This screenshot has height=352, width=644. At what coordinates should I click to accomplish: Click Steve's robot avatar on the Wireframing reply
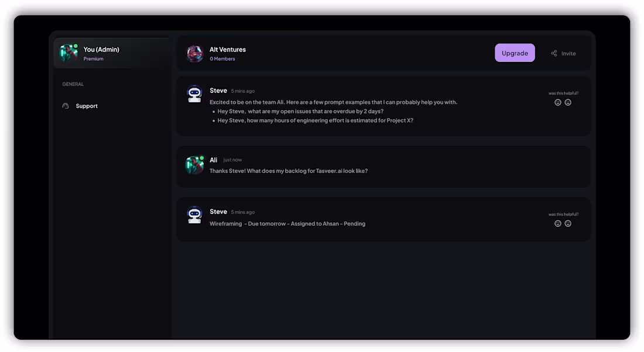click(194, 215)
